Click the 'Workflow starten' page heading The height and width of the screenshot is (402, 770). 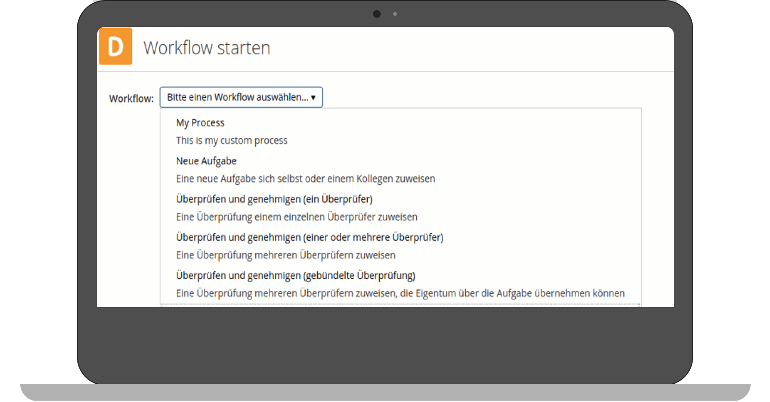[207, 48]
